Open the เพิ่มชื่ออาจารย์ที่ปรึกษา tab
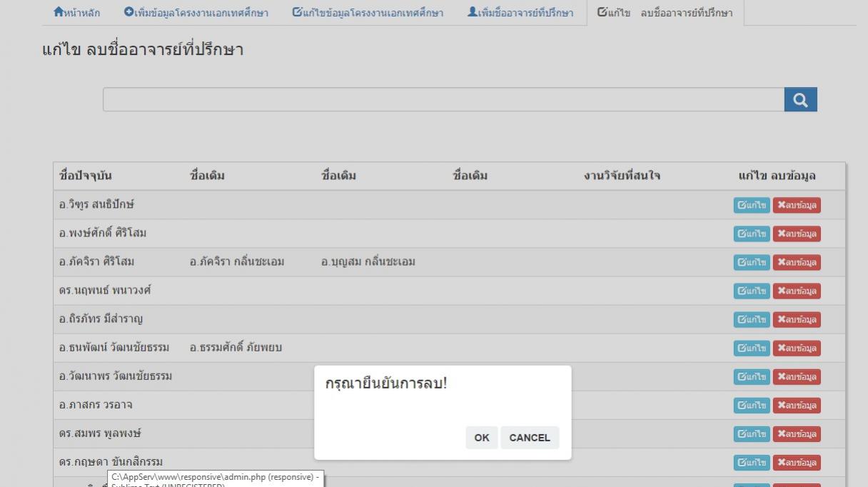The width and height of the screenshot is (868, 487). (520, 13)
